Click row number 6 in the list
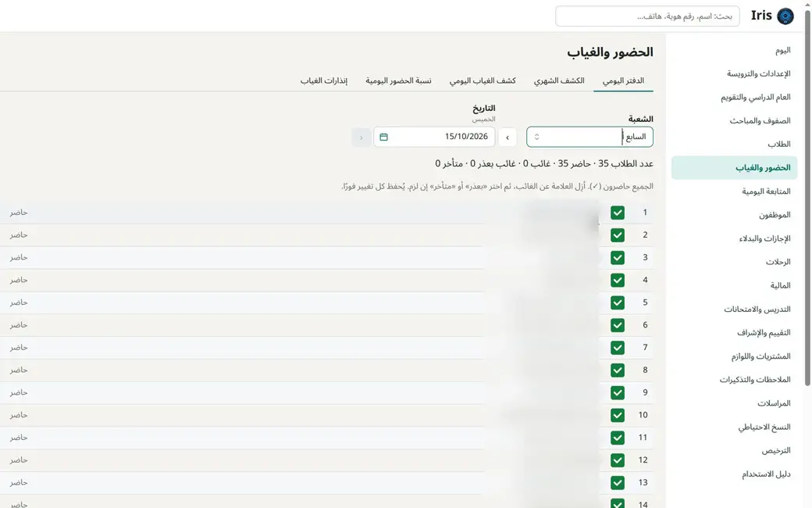The image size is (812, 508). point(645,325)
